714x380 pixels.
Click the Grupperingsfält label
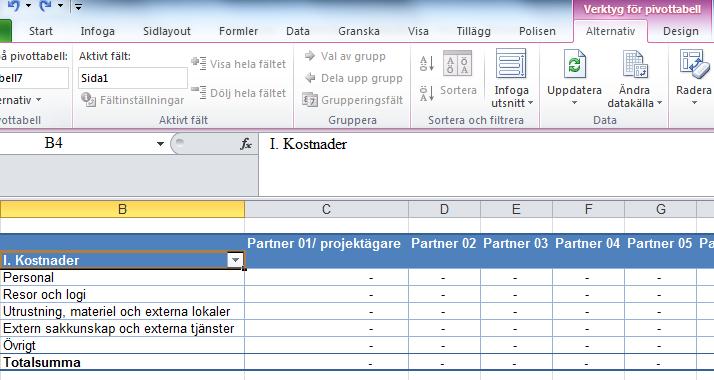(x=362, y=100)
